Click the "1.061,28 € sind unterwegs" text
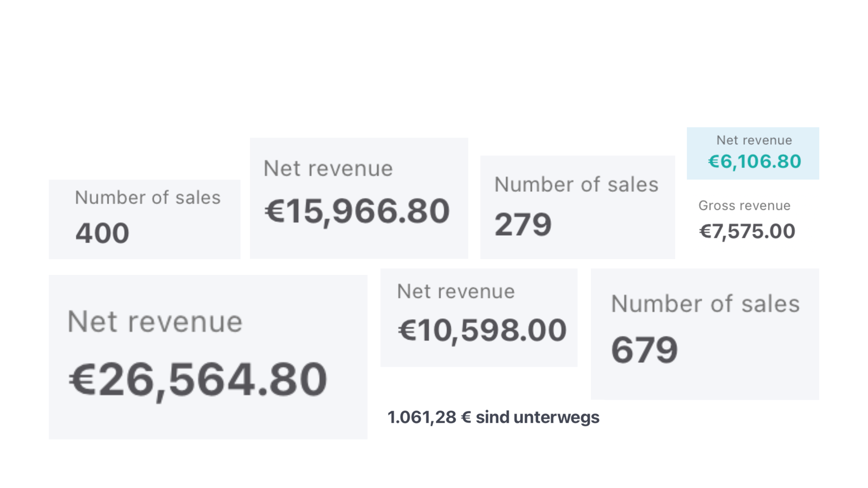The image size is (868, 488). pos(493,418)
